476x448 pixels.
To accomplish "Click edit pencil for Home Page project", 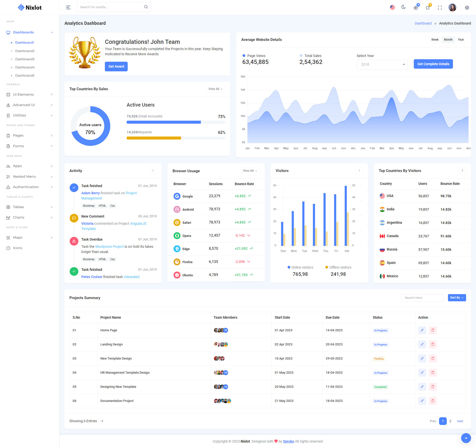I will pyautogui.click(x=422, y=330).
